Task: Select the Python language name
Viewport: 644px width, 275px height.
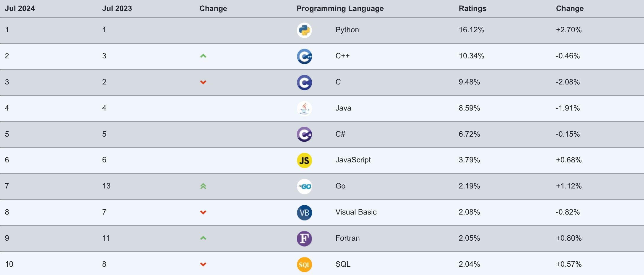Action: (x=347, y=30)
